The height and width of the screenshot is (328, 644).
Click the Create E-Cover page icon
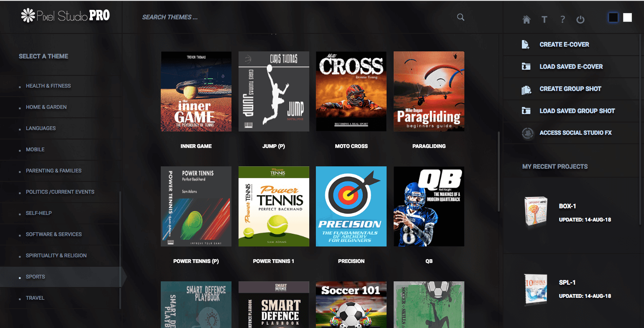coord(526,44)
